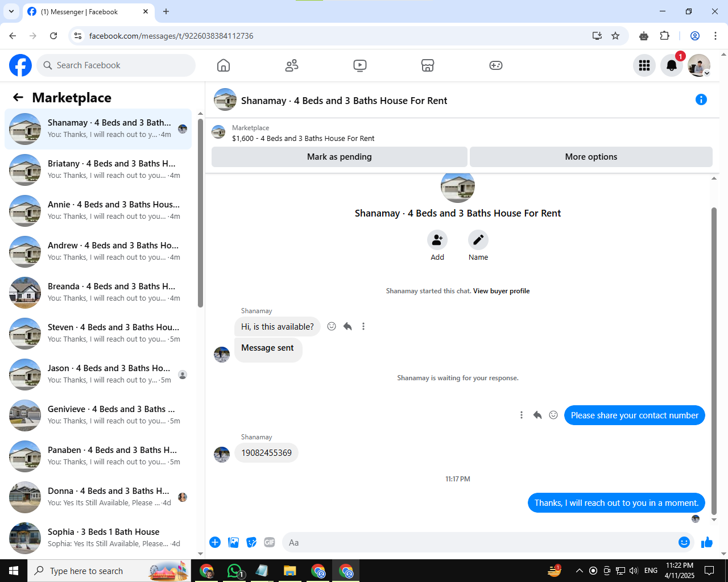Open more options for 'Hi, is this available?'

tap(363, 326)
